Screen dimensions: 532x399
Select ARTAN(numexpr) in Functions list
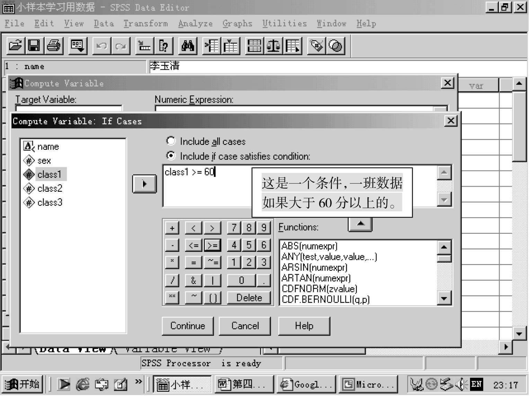click(316, 278)
